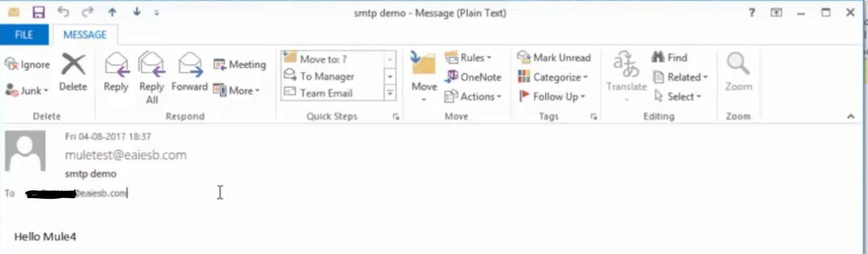This screenshot has height=254, width=868.
Task: Open the Follow Up flag dropdown
Action: pos(551,96)
